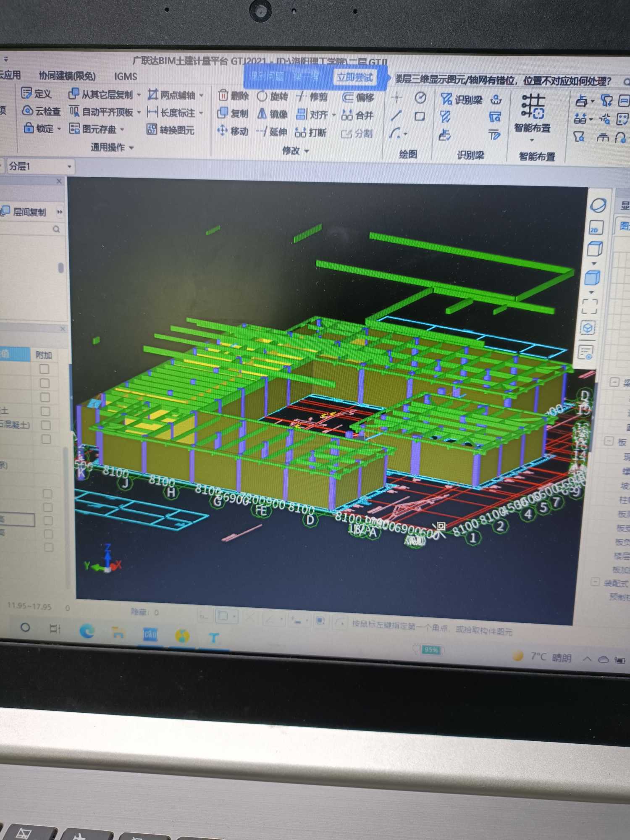Expand 两点辅轴 dropdown arrow
Image resolution: width=630 pixels, height=840 pixels.
(x=202, y=96)
